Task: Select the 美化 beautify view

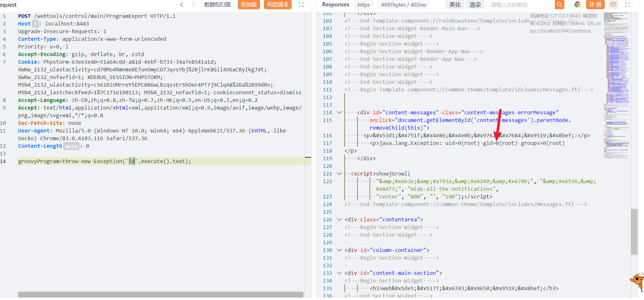Action: [455, 4]
